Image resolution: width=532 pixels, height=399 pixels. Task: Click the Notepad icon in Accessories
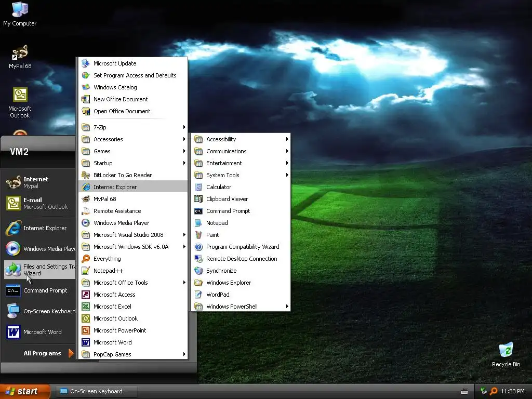198,223
